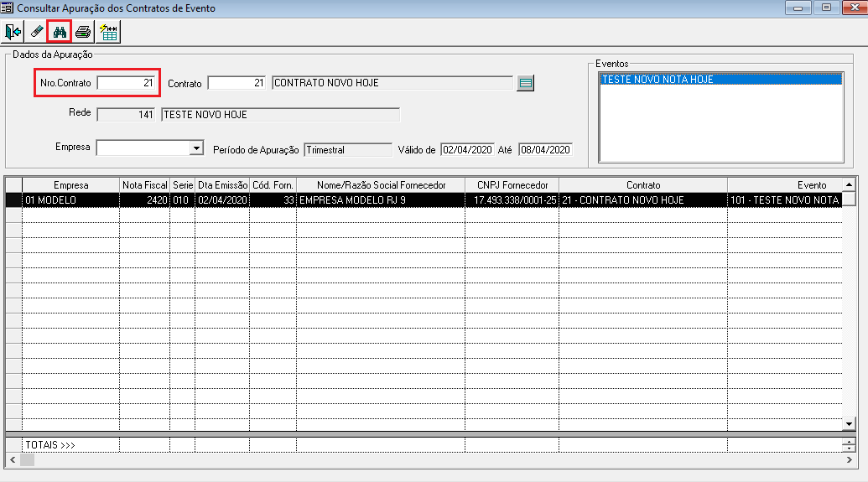Click the Rede code field 141
The image size is (868, 482).
tap(126, 115)
